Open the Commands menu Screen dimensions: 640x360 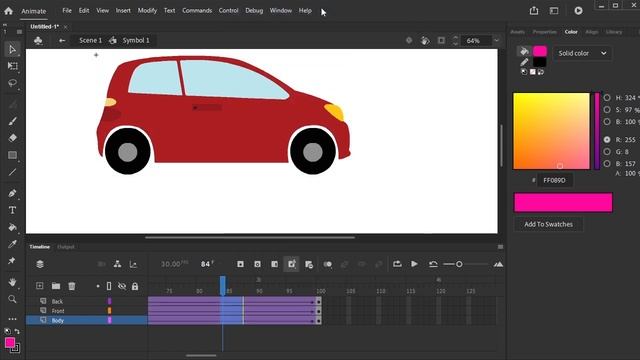(x=197, y=11)
